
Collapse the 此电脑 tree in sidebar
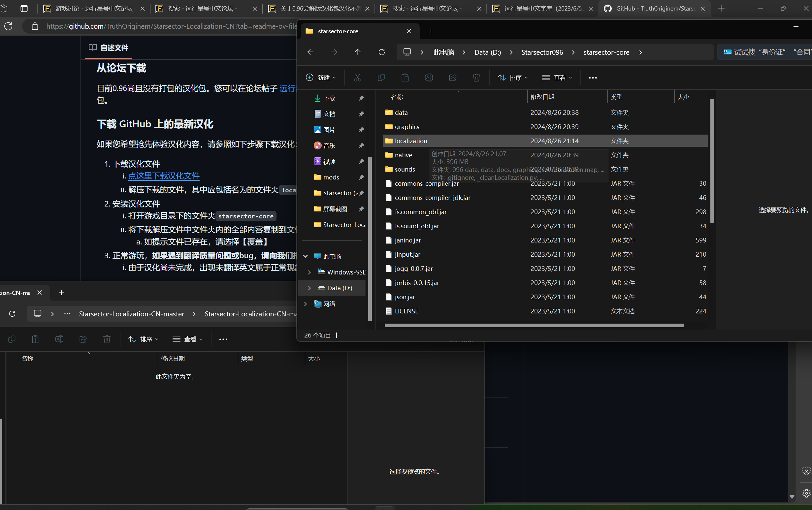pos(306,256)
